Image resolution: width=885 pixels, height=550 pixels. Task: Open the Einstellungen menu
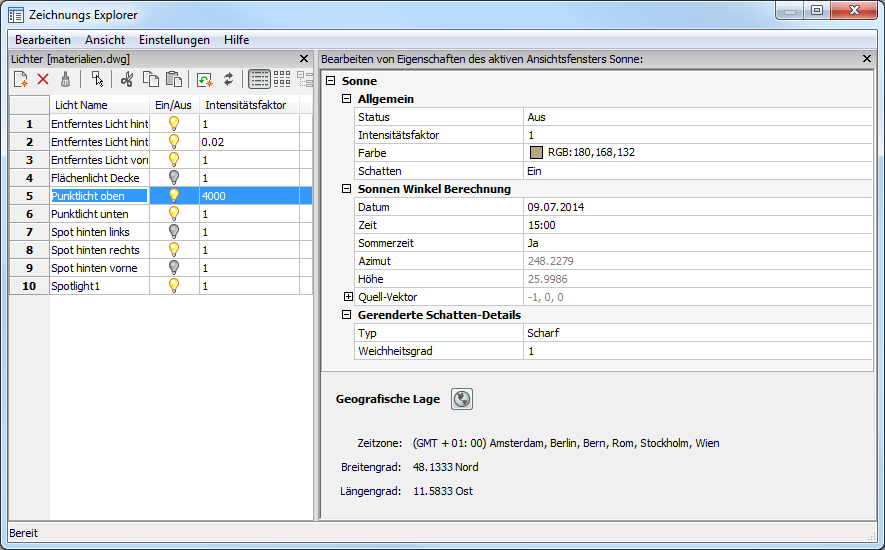point(174,40)
